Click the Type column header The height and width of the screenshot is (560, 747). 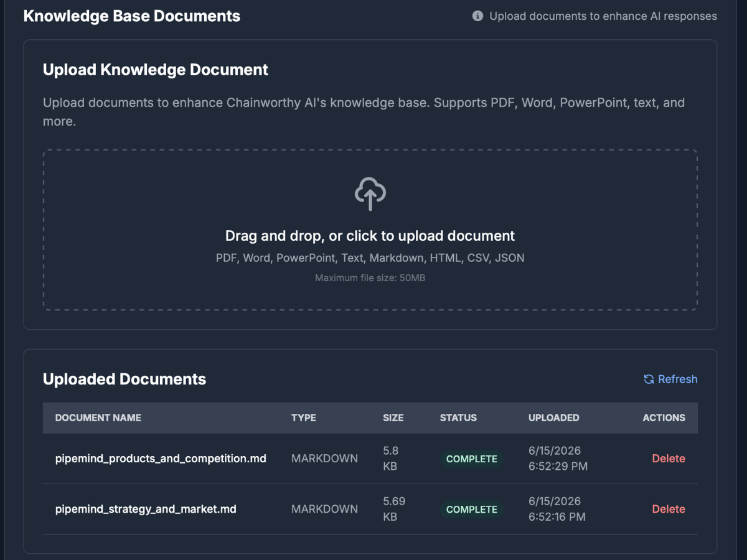pyautogui.click(x=304, y=418)
